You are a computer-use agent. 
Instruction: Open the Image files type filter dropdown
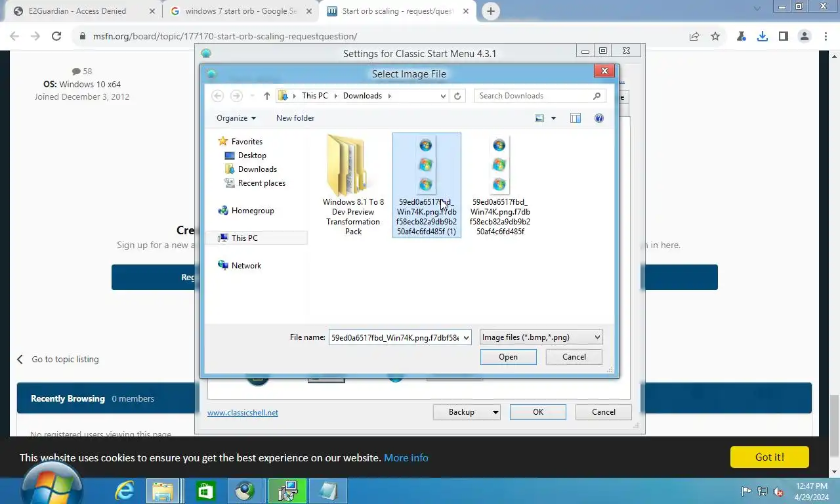(x=541, y=337)
